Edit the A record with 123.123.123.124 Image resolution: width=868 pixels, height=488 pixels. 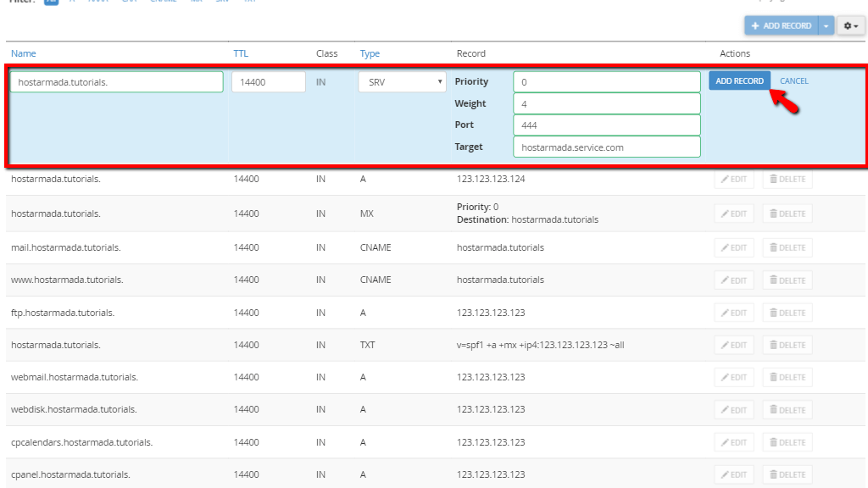[x=734, y=180]
